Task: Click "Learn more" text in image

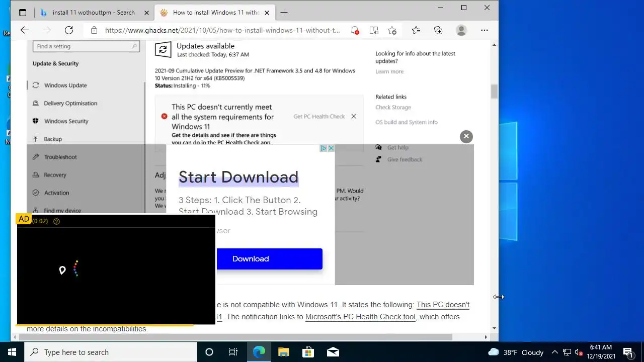Action: [x=389, y=71]
